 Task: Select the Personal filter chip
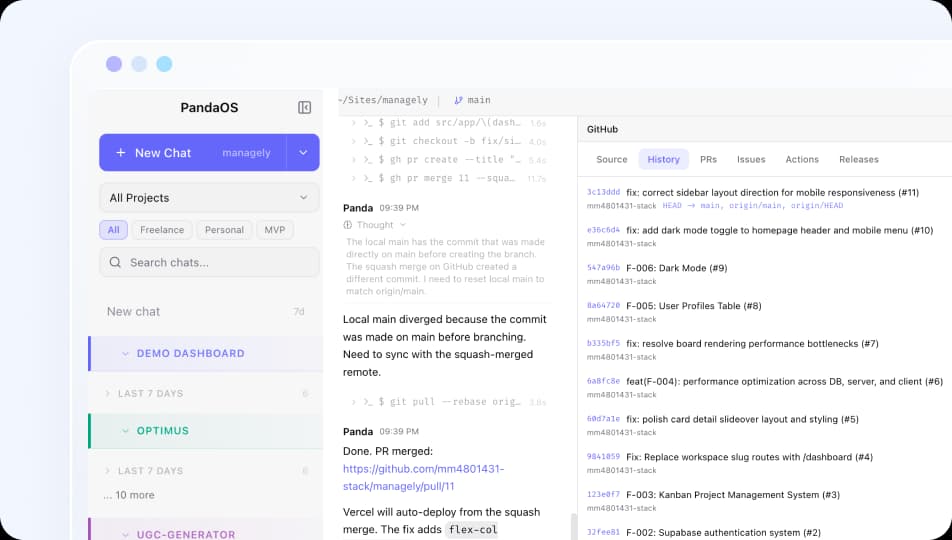point(224,230)
